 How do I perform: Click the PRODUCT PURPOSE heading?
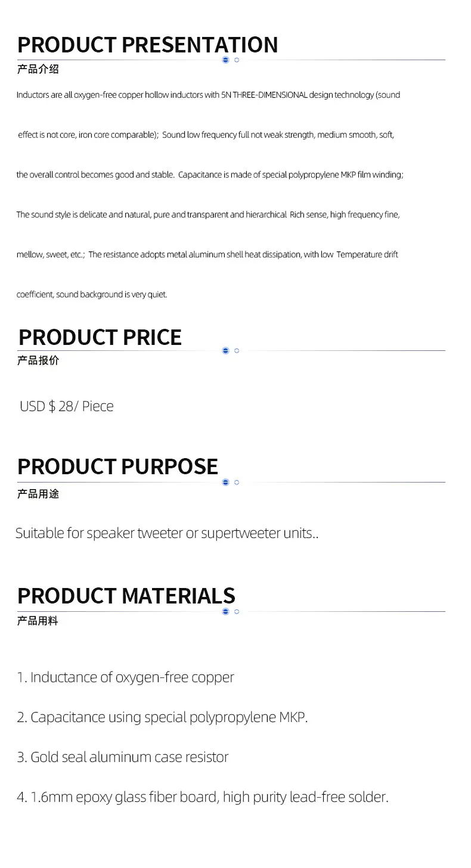click(x=117, y=466)
